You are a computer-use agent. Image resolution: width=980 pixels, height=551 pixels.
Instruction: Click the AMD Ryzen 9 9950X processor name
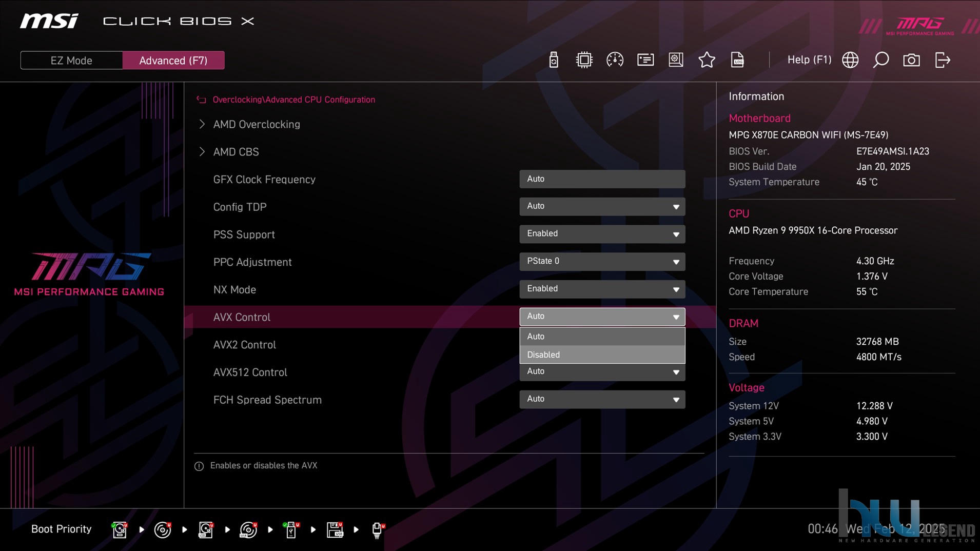pos(813,230)
